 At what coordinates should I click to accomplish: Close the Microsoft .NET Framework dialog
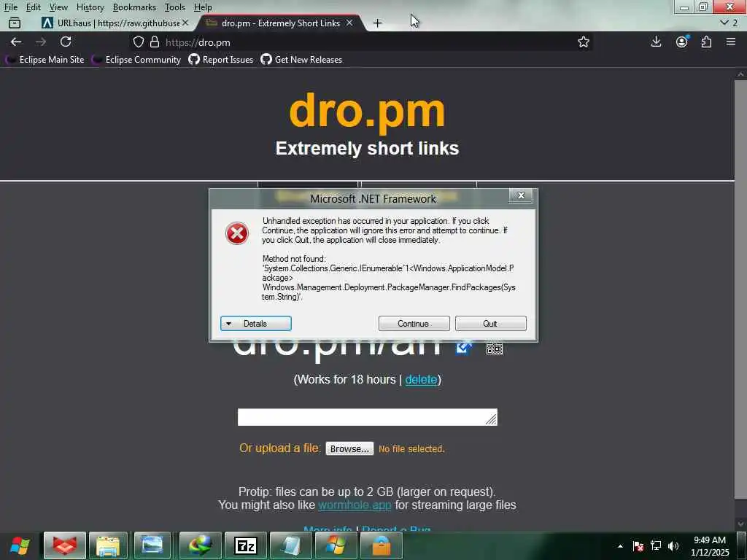(521, 195)
